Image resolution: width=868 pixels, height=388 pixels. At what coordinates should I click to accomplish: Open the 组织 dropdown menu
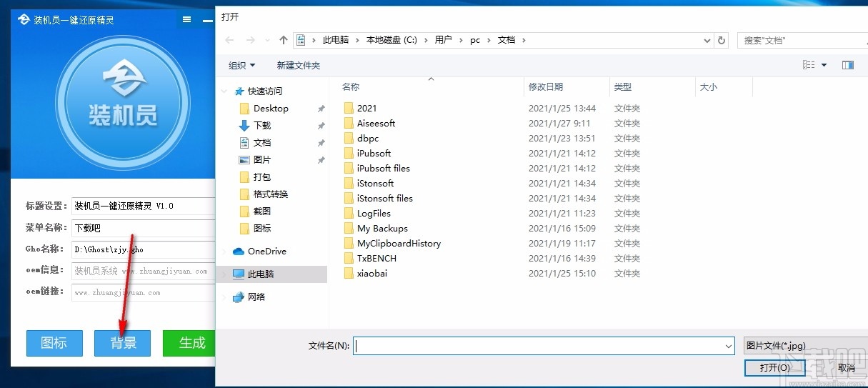[x=241, y=65]
